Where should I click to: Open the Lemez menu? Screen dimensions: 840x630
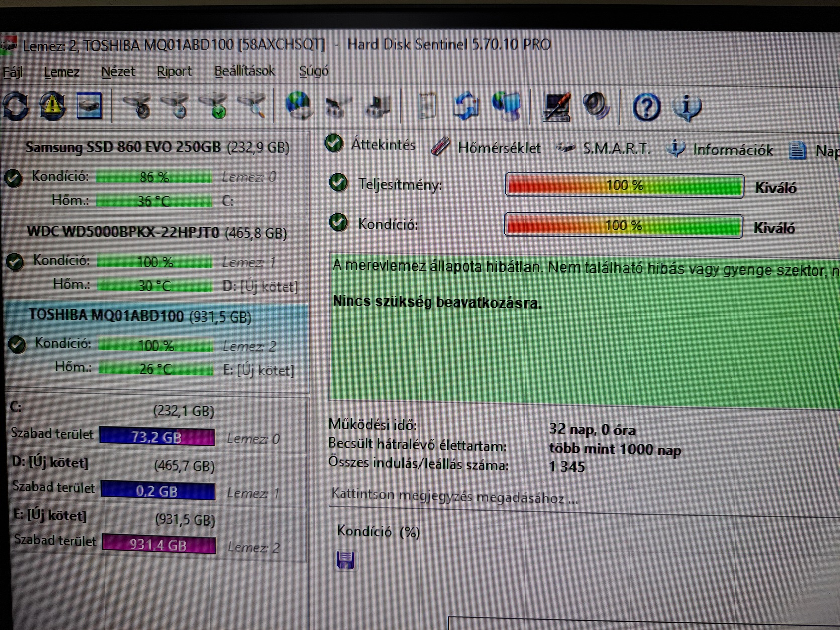tap(62, 72)
